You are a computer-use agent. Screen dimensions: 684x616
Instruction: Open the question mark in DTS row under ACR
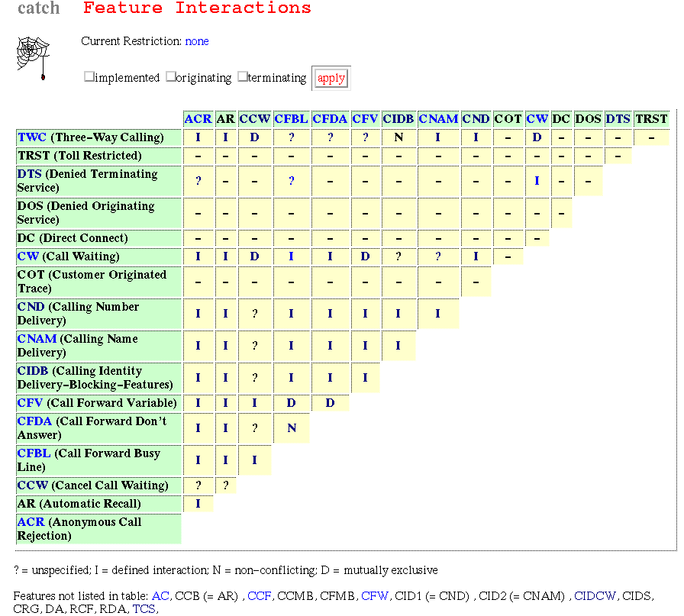(x=198, y=181)
